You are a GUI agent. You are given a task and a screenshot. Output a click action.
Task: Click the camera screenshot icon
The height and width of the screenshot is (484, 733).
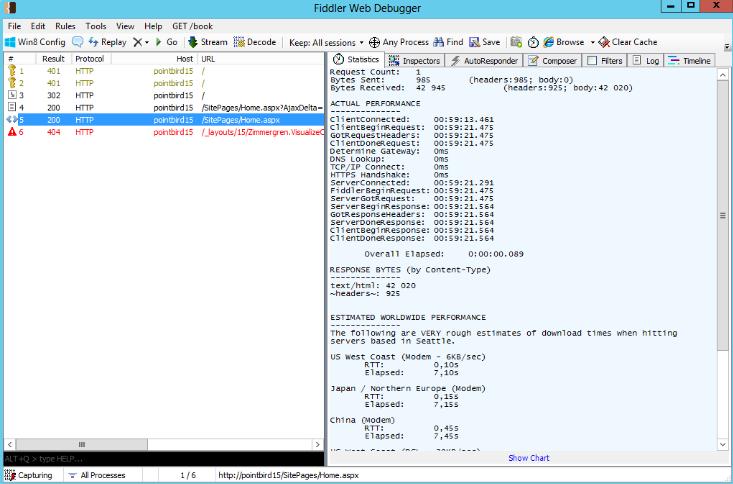coord(516,42)
